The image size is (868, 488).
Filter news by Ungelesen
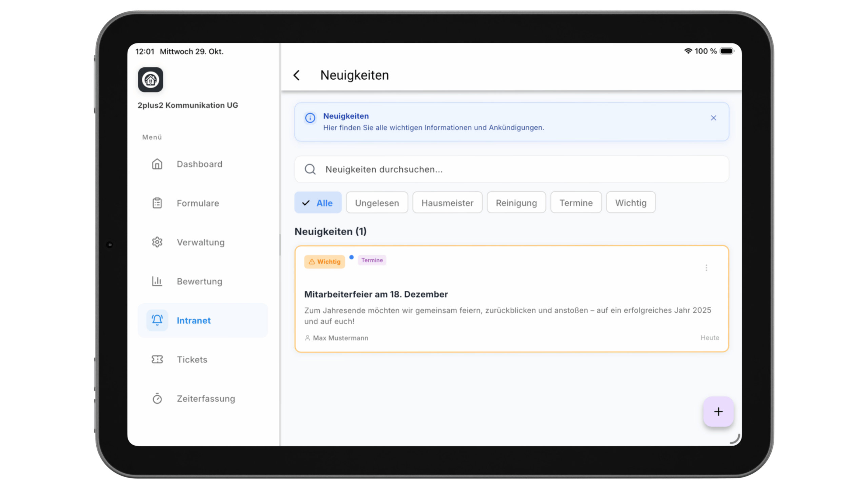(x=377, y=203)
